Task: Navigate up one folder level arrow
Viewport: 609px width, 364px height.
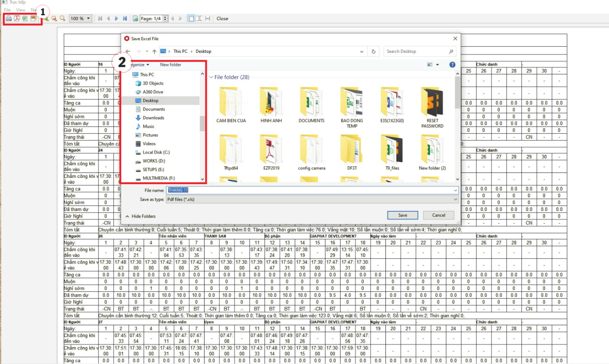Action: [x=154, y=52]
